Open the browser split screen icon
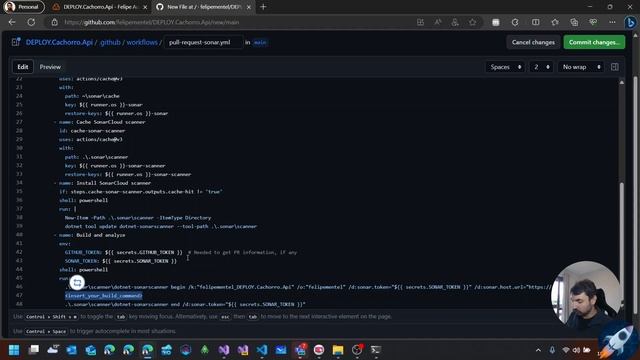This screenshot has width=640, height=360. click(x=536, y=22)
